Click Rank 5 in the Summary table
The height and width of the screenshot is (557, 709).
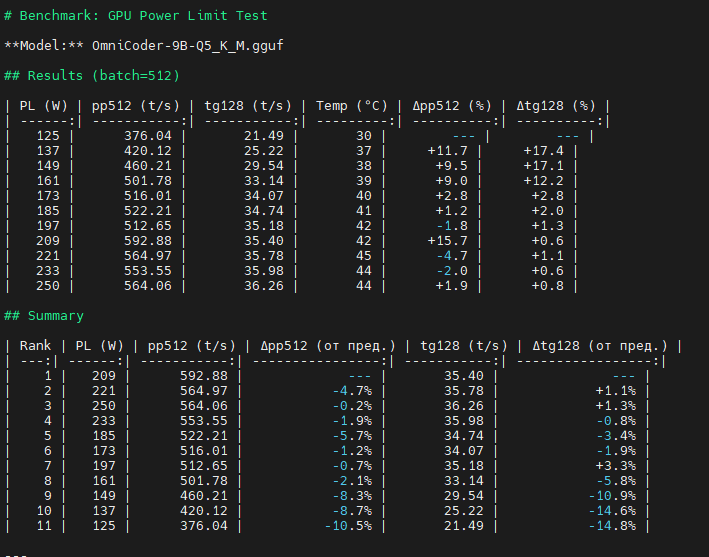pyautogui.click(x=47, y=436)
